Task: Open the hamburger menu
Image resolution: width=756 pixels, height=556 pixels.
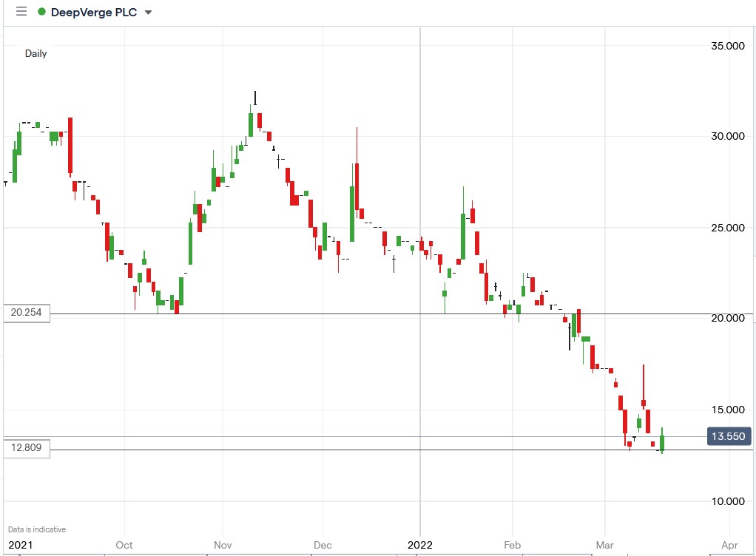Action: 20,11
